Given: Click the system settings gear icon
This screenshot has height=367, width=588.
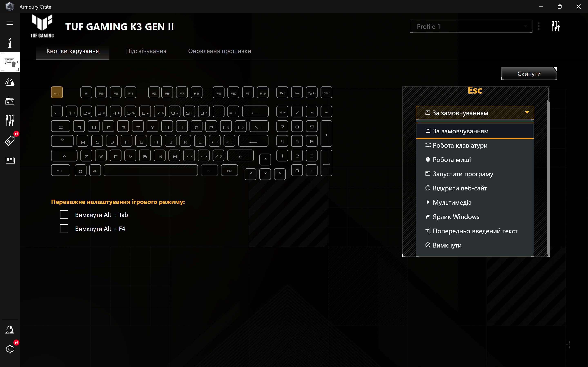Looking at the screenshot, I should coord(10,349).
